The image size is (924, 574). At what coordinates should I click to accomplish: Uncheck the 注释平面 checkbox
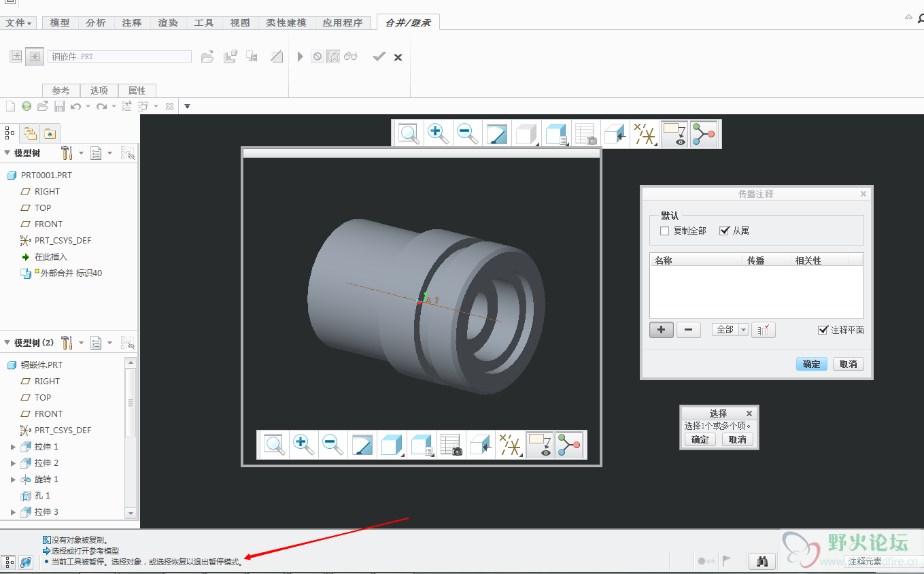823,330
